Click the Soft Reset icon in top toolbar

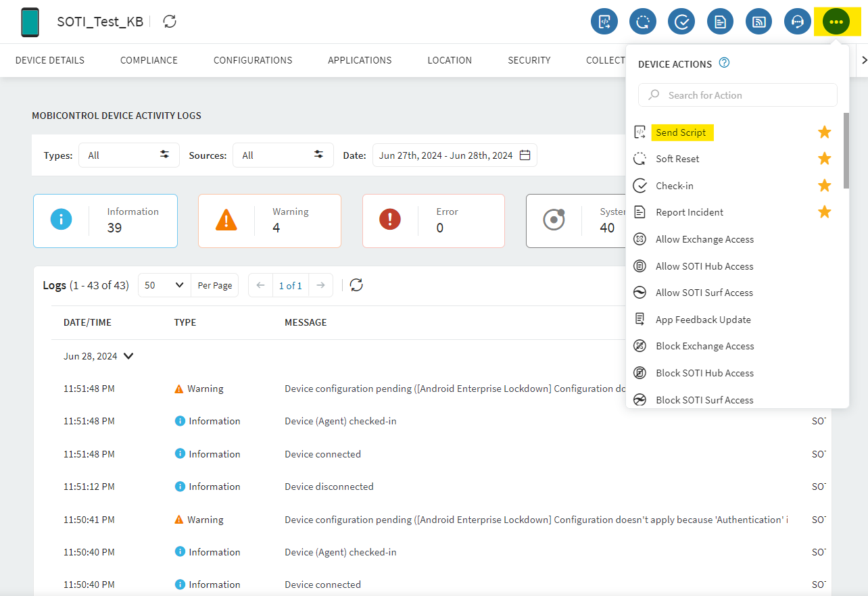pos(643,22)
